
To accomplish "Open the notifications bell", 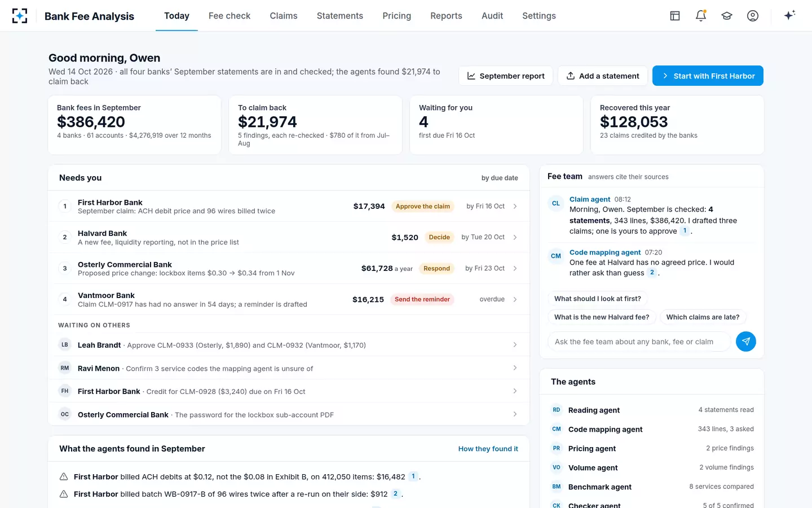I will [701, 16].
